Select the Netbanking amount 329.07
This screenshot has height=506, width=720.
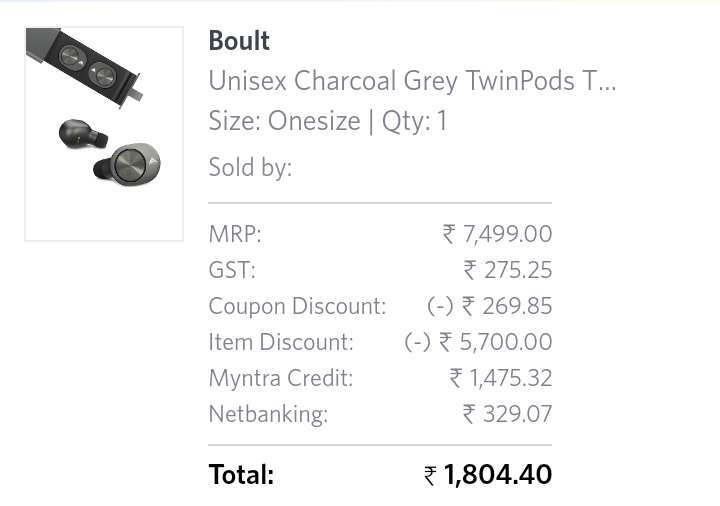pyautogui.click(x=518, y=414)
